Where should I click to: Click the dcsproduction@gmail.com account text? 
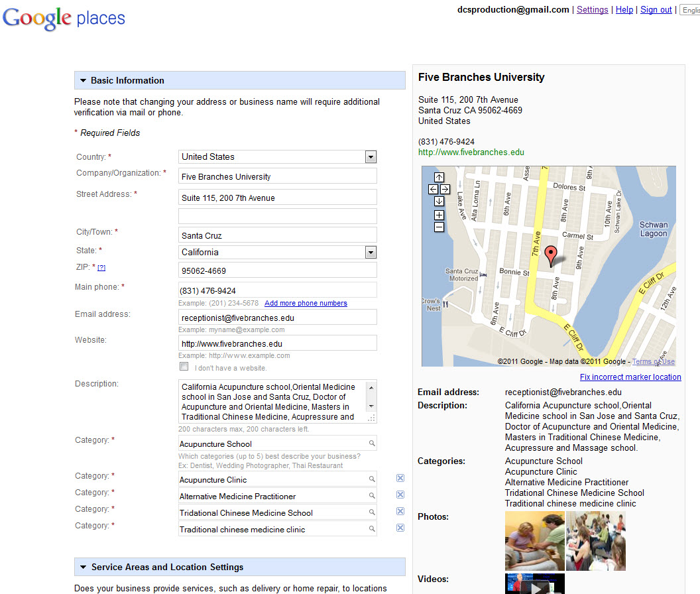click(513, 10)
